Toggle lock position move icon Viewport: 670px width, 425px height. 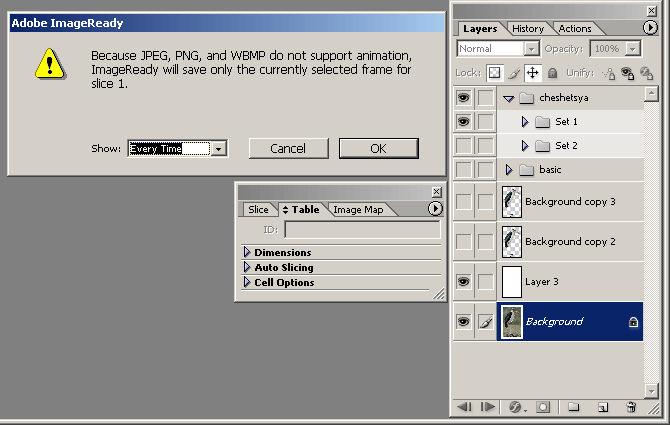(x=532, y=73)
